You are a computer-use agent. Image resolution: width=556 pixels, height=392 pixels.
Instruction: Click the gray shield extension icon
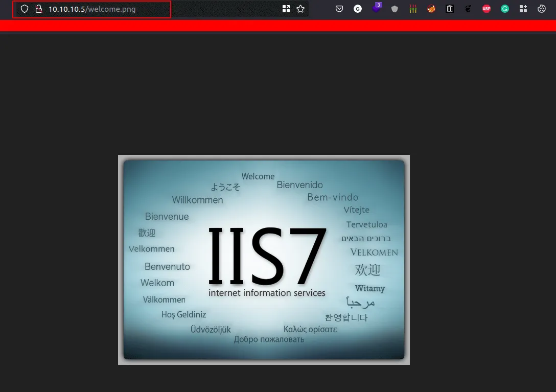point(395,9)
